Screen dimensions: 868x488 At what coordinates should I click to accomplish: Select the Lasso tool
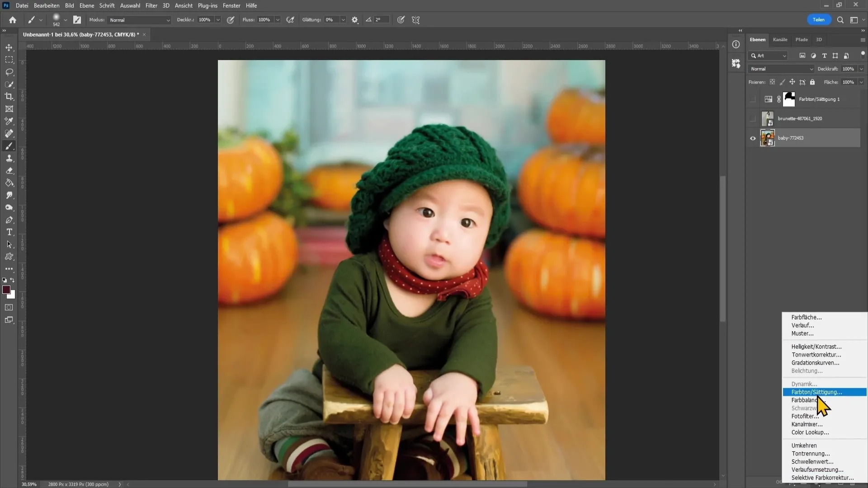9,71
